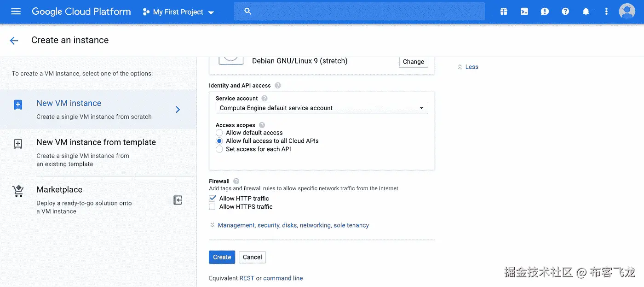Enable Allow HTTPS traffic checkbox

tap(212, 207)
